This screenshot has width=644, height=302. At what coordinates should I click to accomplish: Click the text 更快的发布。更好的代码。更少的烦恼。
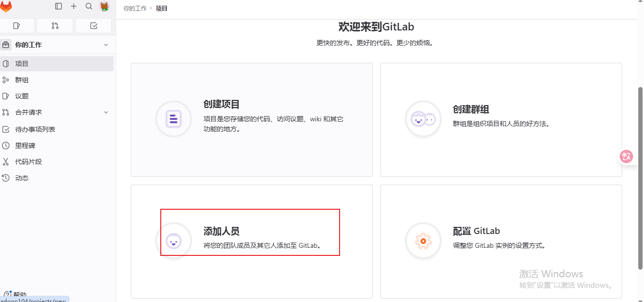(x=376, y=43)
